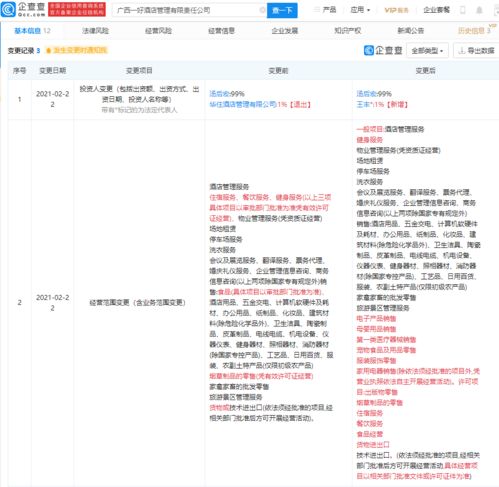Open the mobile phone icon in the header

pyautogui.click(x=463, y=10)
